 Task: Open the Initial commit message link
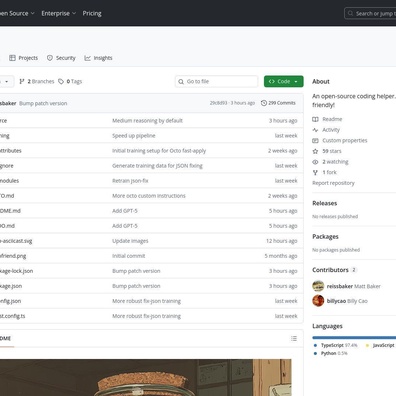[x=128, y=256]
